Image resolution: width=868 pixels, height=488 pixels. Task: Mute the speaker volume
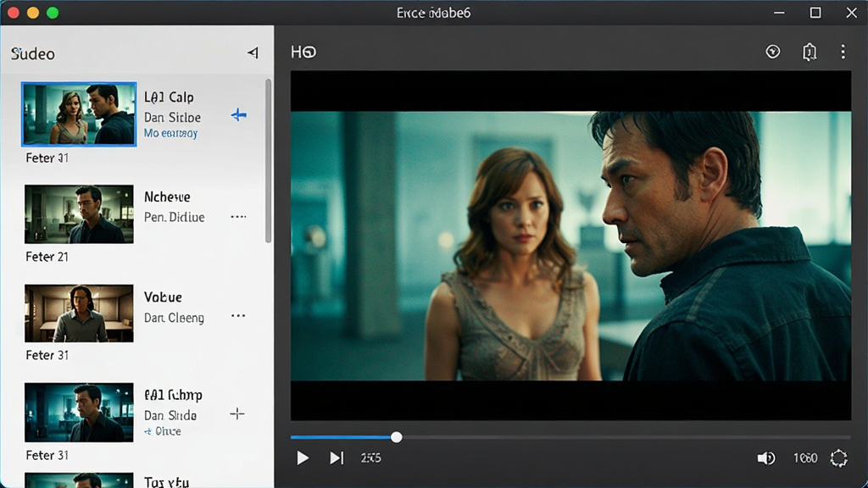766,458
